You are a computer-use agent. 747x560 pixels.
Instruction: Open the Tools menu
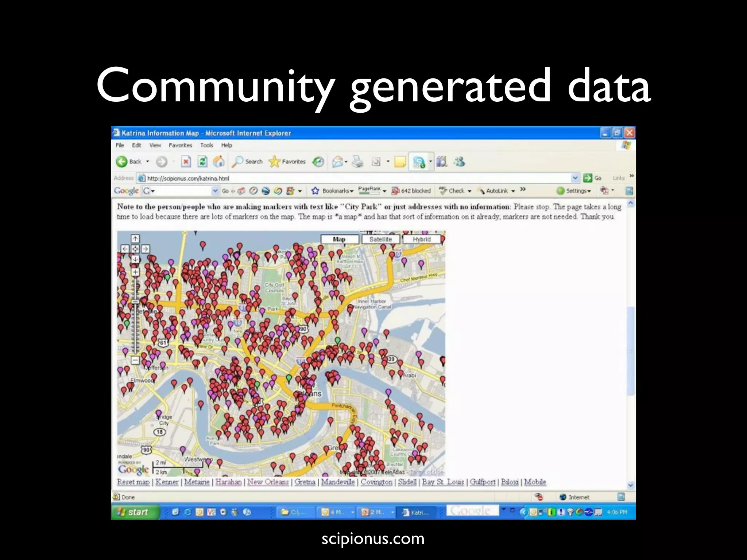206,145
